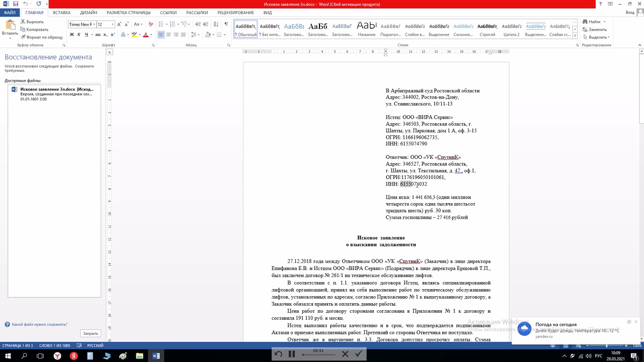The height and width of the screenshot is (362, 644).
Task: Align paragraph text to the right
Action: click(x=176, y=35)
